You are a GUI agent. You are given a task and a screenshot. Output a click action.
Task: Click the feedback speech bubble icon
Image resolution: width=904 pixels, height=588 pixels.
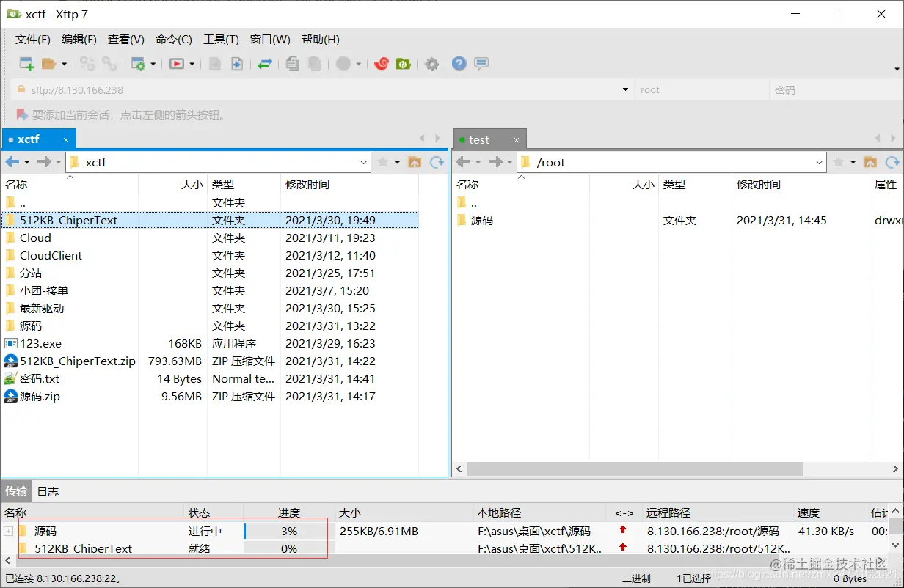tap(481, 64)
